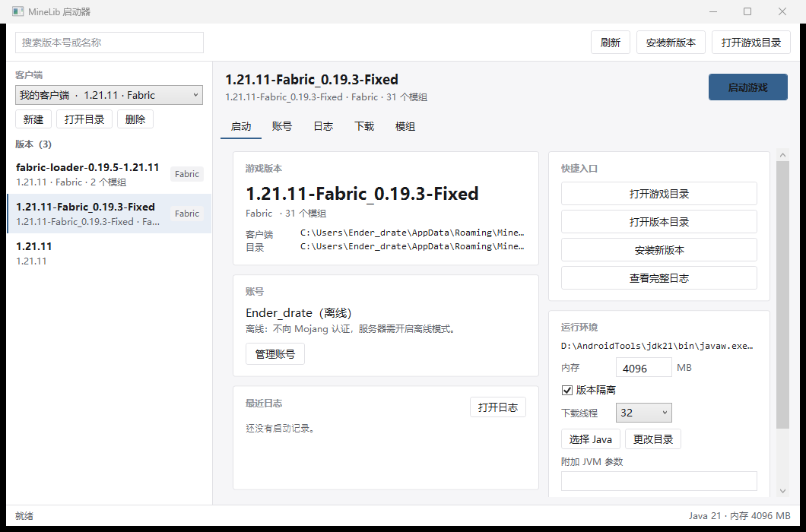Select the fabric-loader-0.19.5-1.21.11 version
The image size is (806, 532).
109,174
